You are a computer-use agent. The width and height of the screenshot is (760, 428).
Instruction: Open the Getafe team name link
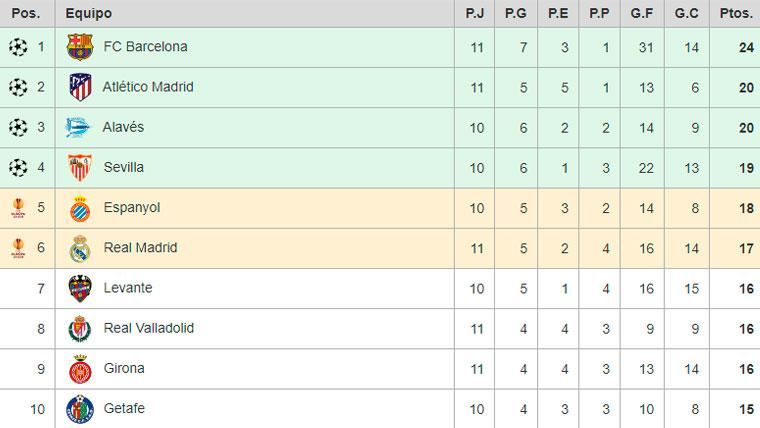124,408
